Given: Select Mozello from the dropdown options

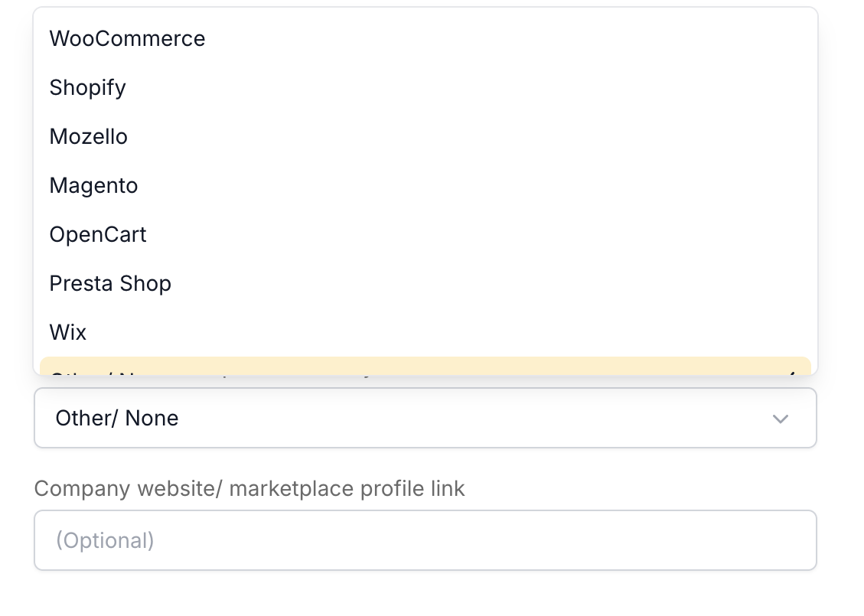Looking at the screenshot, I should click(x=88, y=136).
